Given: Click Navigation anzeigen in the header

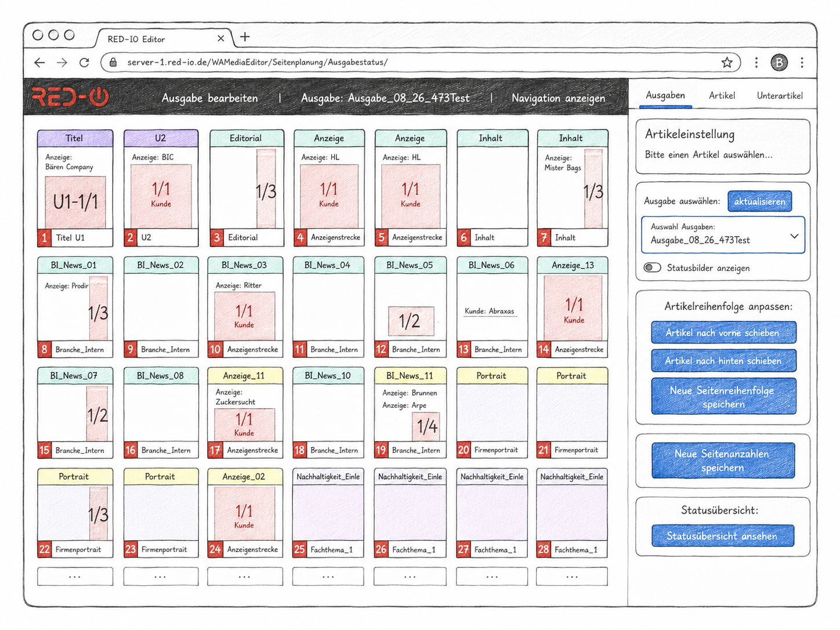Looking at the screenshot, I should (x=558, y=98).
